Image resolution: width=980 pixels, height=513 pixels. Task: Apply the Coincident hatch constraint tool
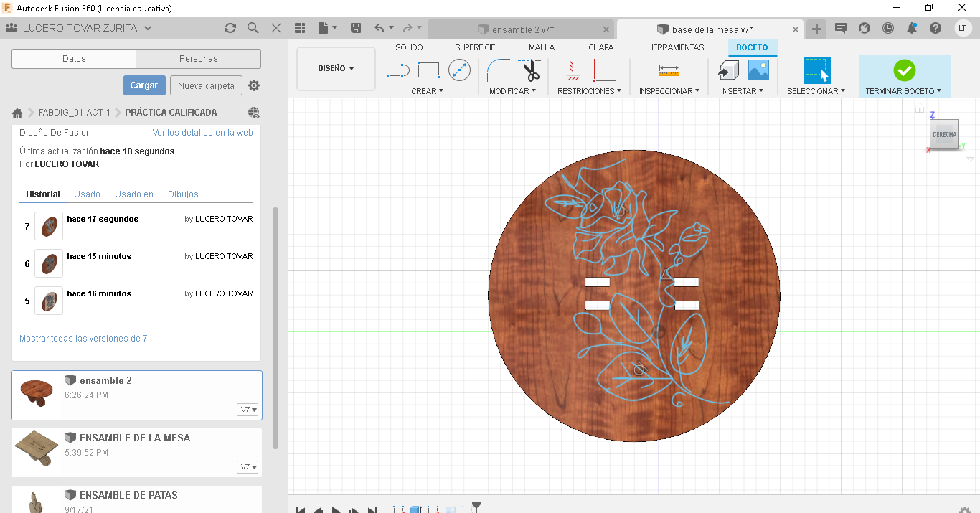pos(573,70)
